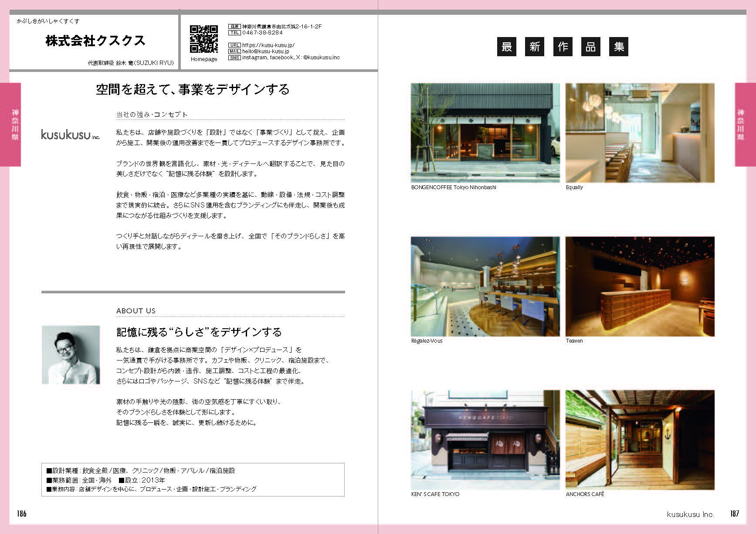This screenshot has height=534, width=756.
Task: Click the line 設計業種：飲食全般／医療、クリニック
Action: pyautogui.click(x=141, y=471)
